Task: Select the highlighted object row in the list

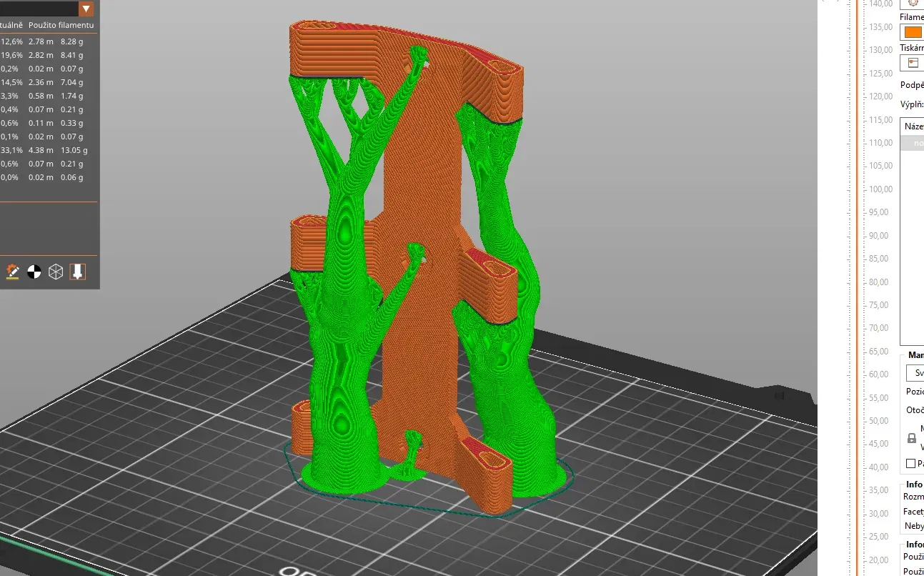Action: 912,143
